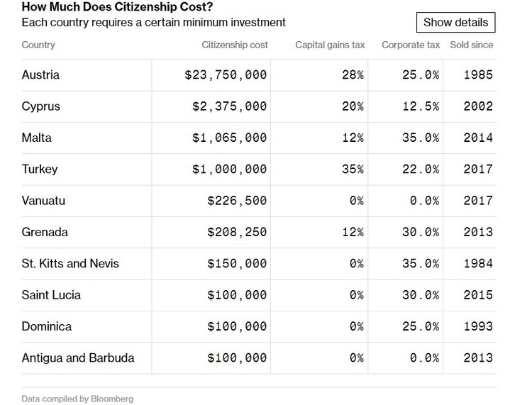Click the How Much Does Citizenship Cost title
This screenshot has width=532, height=405.
117,6
